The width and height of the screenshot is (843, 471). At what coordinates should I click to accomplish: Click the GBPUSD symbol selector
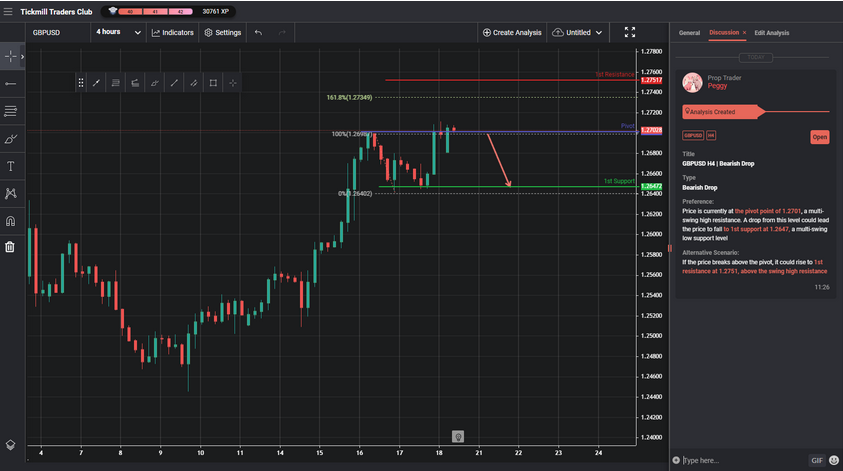point(47,32)
